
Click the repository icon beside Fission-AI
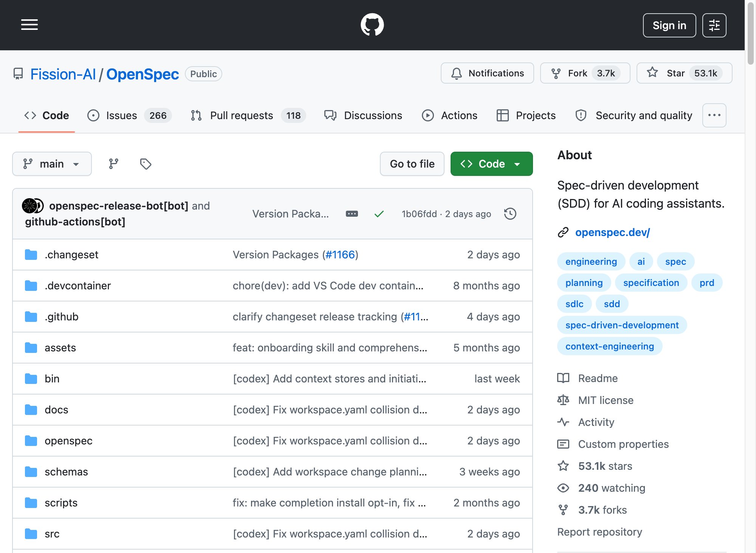(18, 74)
